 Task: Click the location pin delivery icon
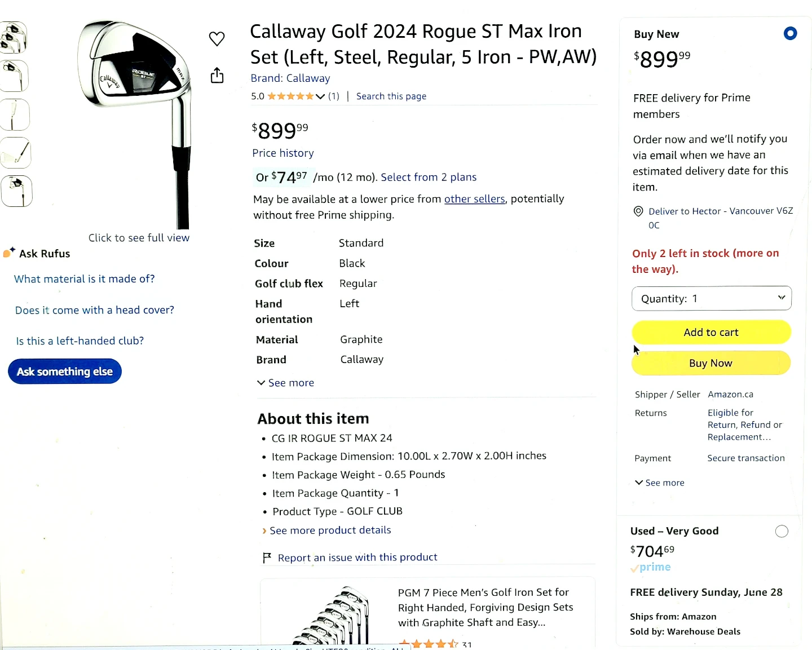(638, 211)
